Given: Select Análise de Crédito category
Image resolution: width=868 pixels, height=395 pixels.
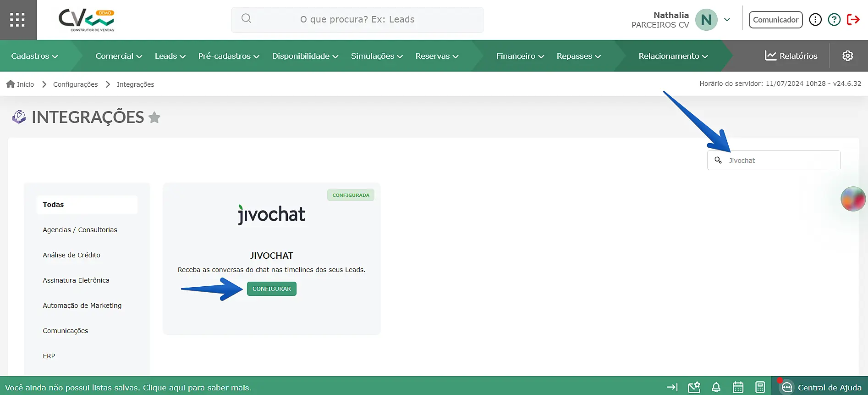Looking at the screenshot, I should point(71,255).
